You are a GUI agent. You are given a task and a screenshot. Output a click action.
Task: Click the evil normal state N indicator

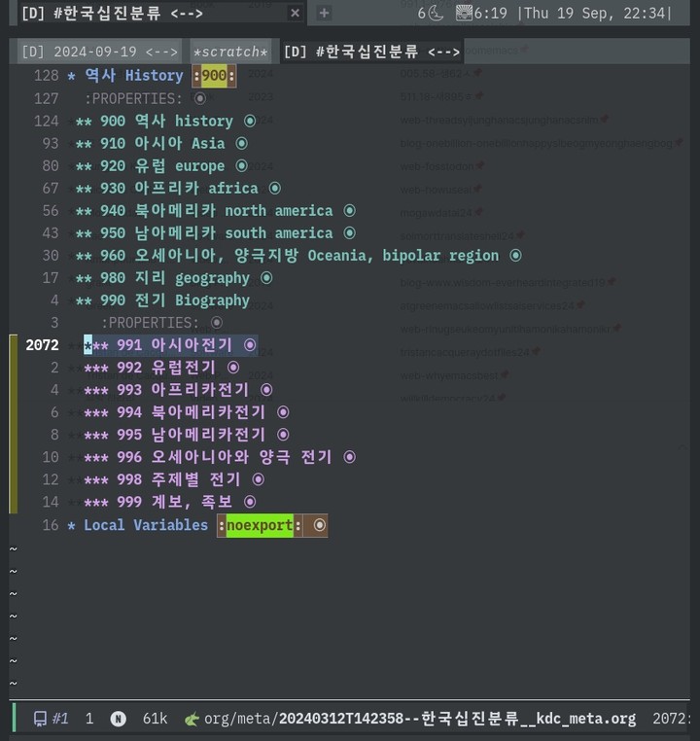118,719
